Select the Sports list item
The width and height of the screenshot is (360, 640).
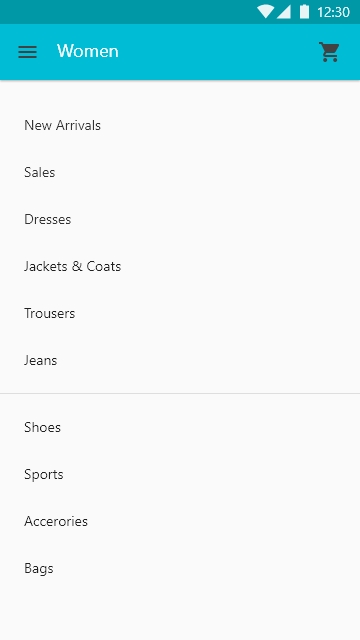pyautogui.click(x=180, y=474)
